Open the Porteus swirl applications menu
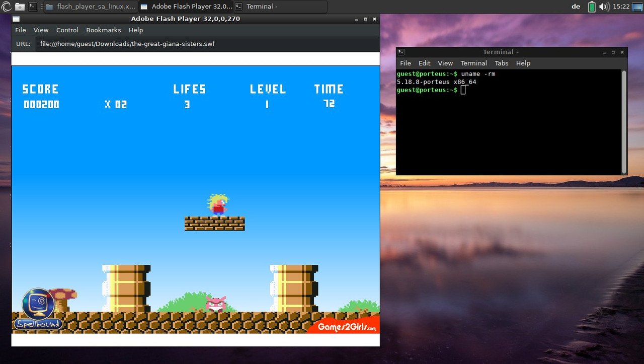The width and height of the screenshot is (644, 364). click(x=6, y=7)
